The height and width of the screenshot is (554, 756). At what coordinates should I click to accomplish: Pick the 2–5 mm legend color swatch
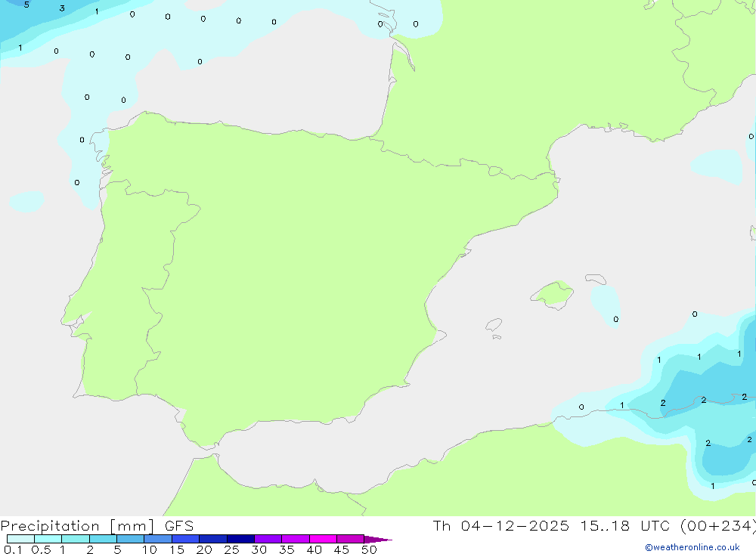click(x=103, y=539)
